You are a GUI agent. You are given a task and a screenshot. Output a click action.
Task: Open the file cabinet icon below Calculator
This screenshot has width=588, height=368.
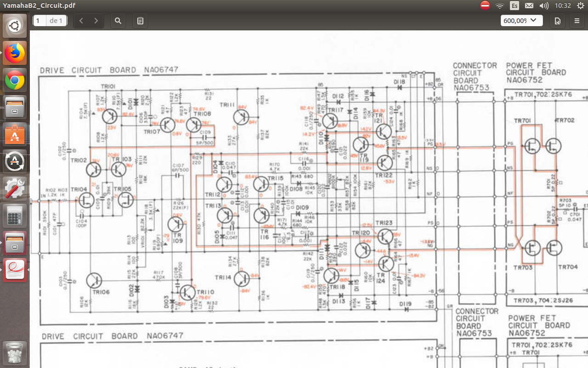15,243
